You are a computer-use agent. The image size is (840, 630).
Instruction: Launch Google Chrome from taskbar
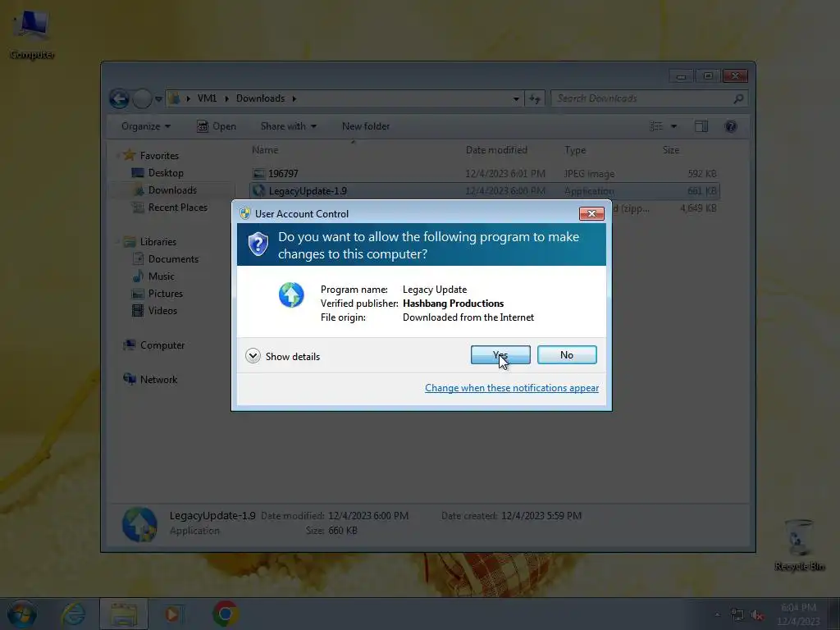(x=226, y=614)
